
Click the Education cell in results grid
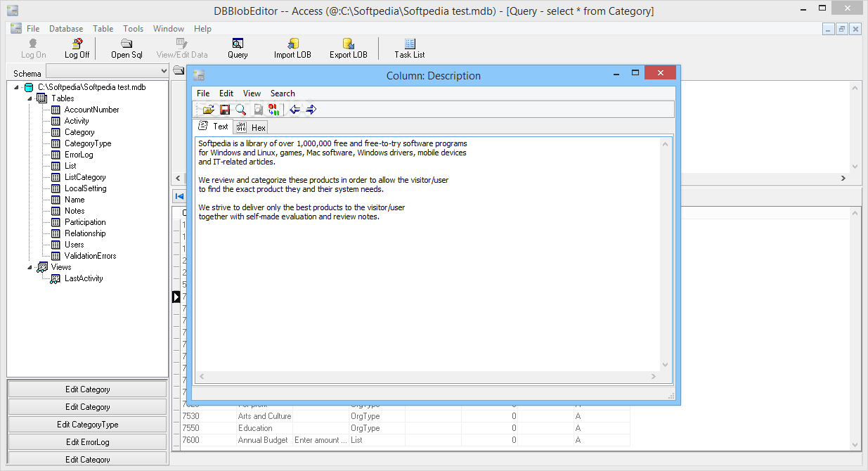(264, 428)
